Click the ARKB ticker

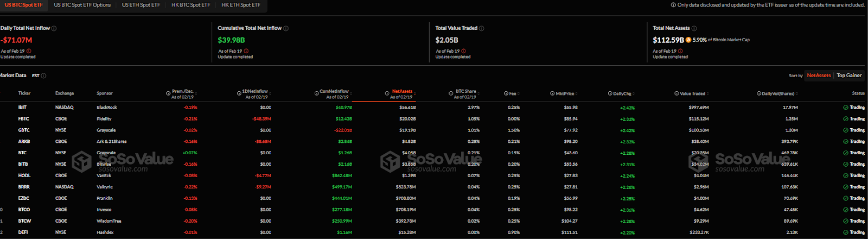click(24, 142)
